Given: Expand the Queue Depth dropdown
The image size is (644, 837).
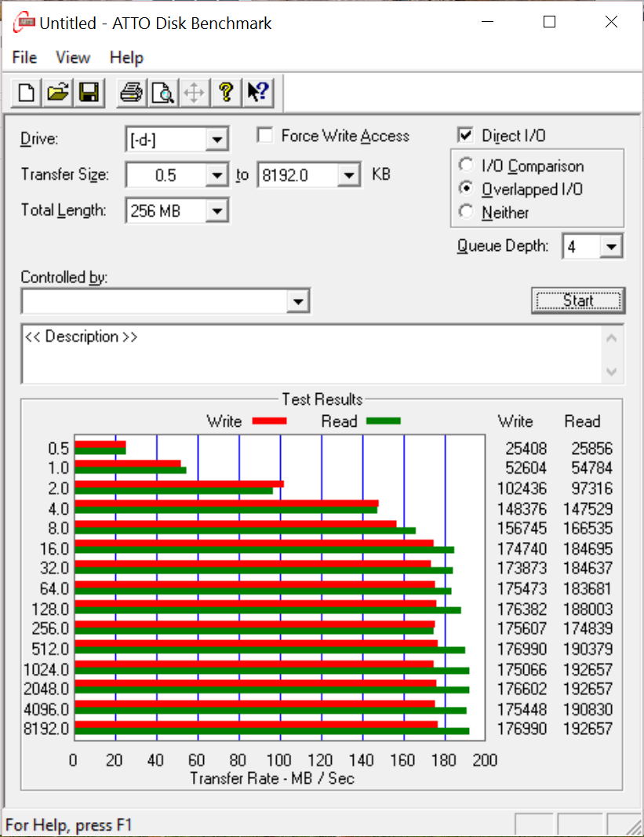Looking at the screenshot, I should (611, 246).
